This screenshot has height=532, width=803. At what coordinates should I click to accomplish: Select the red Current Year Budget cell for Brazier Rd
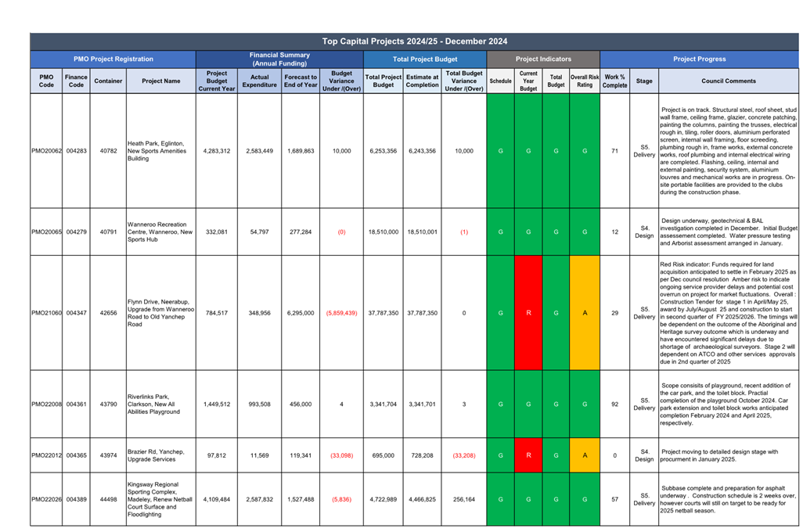pyautogui.click(x=528, y=455)
